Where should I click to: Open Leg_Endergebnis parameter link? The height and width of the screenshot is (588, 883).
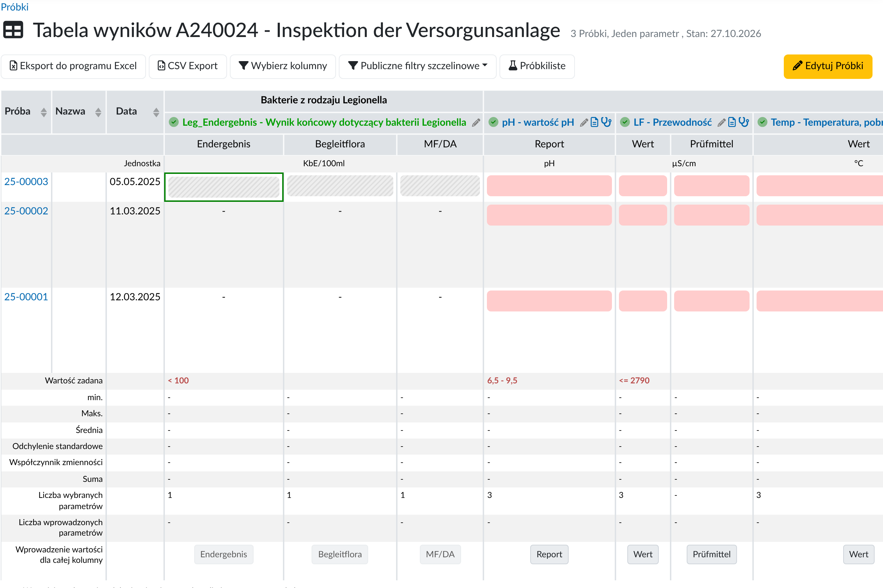coord(324,122)
